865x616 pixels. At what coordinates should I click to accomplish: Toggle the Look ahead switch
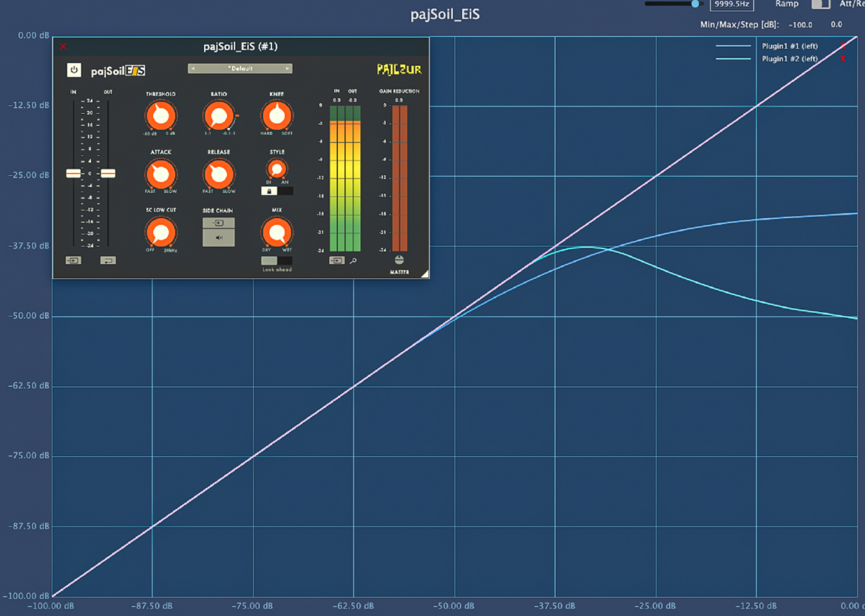coord(277,260)
